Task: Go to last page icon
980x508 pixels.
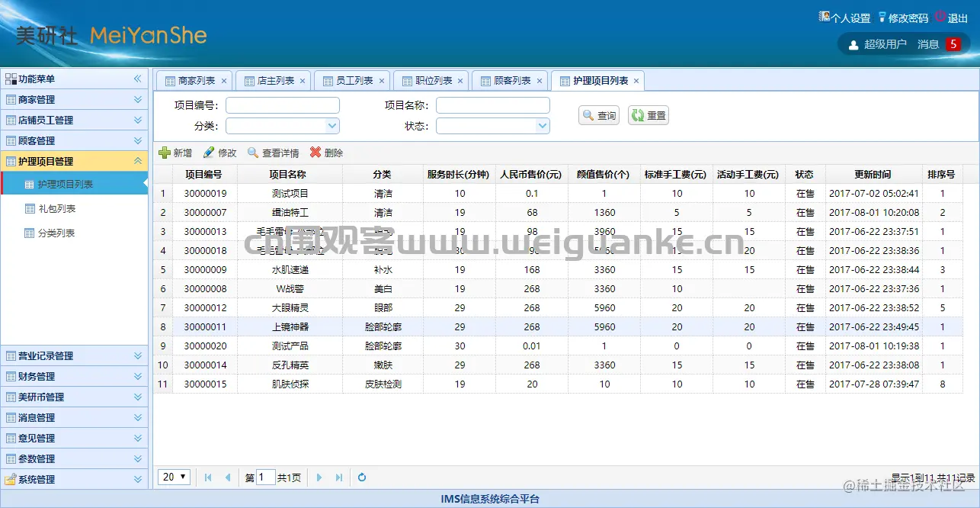Action: point(338,477)
